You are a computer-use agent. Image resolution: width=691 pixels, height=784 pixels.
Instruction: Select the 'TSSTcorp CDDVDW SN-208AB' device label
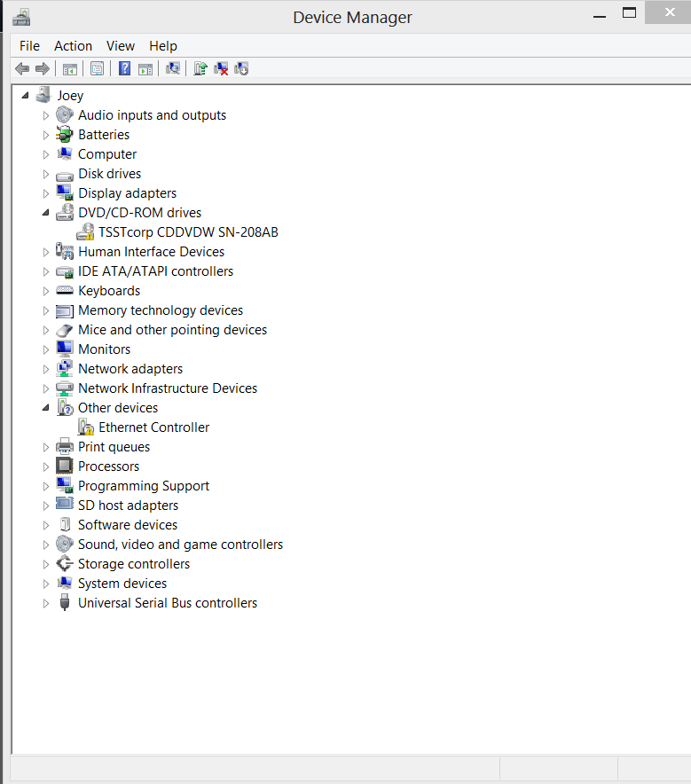pyautogui.click(x=188, y=232)
